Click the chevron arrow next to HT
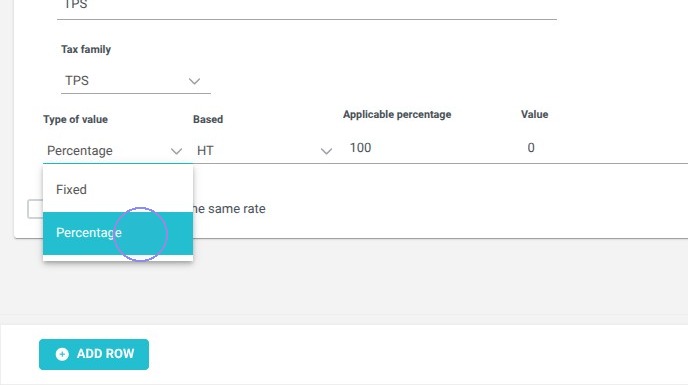This screenshot has height=385, width=688. [x=326, y=151]
